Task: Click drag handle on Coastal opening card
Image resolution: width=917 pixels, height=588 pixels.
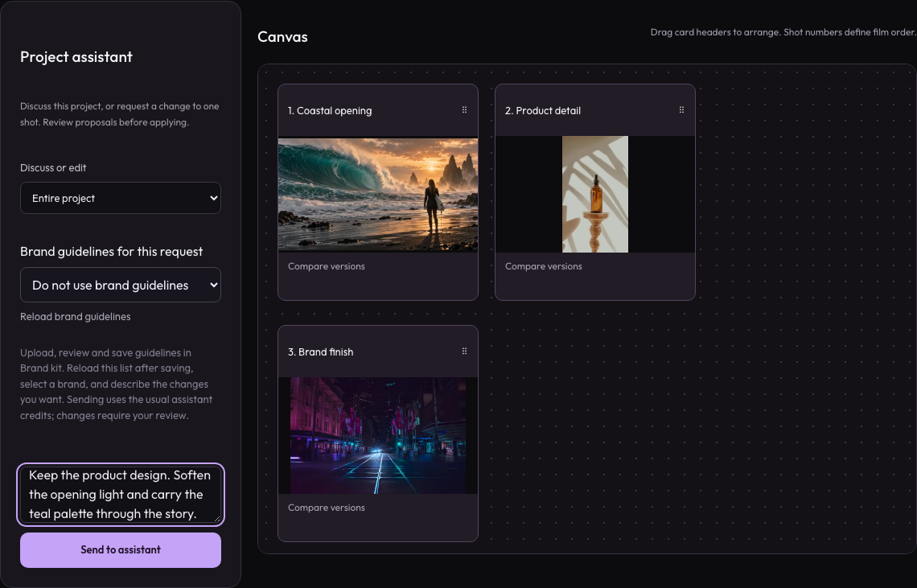Action: click(464, 110)
